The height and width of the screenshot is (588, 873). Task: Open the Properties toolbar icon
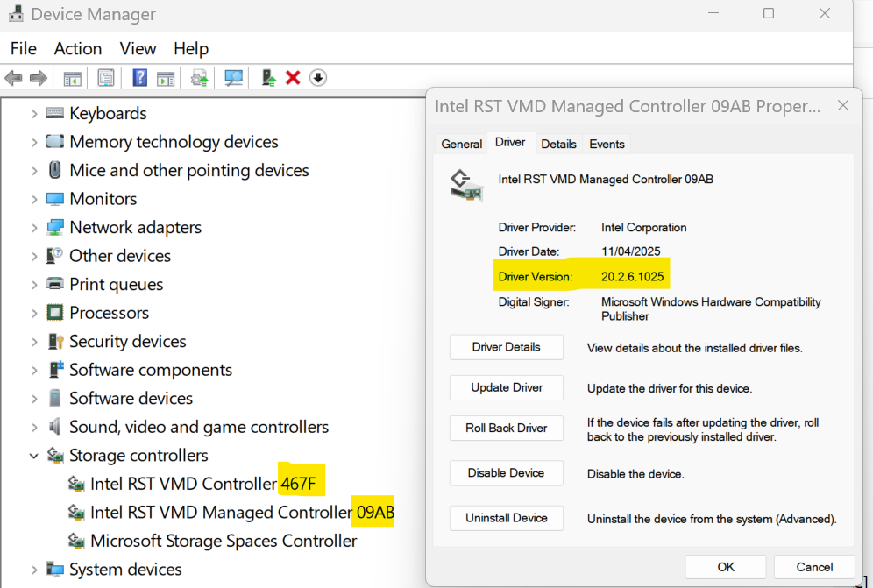point(105,78)
